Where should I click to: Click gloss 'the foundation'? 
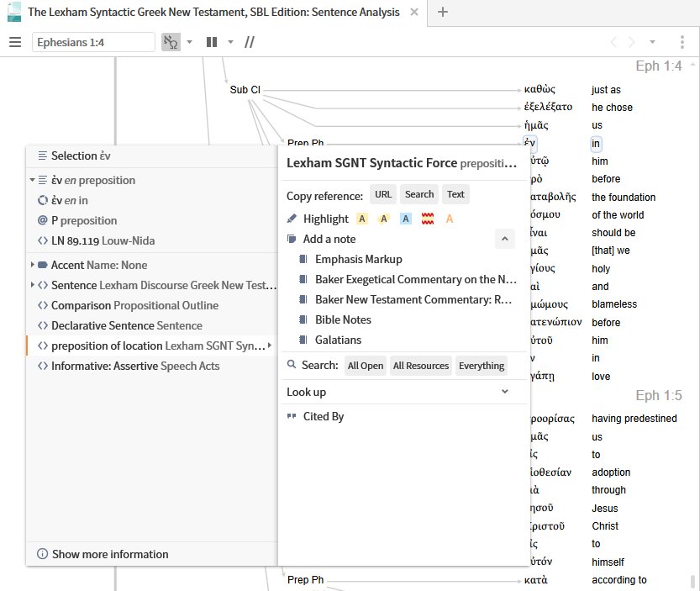click(x=624, y=197)
